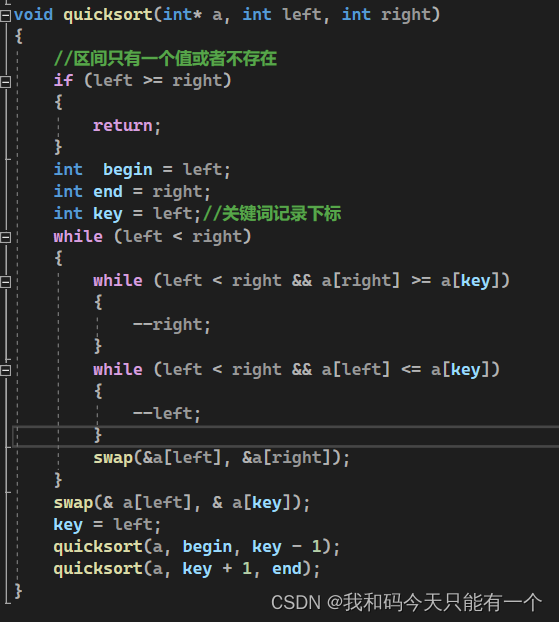Click the comment //关键词记录下标
The width and height of the screenshot is (559, 622).
coord(272,213)
